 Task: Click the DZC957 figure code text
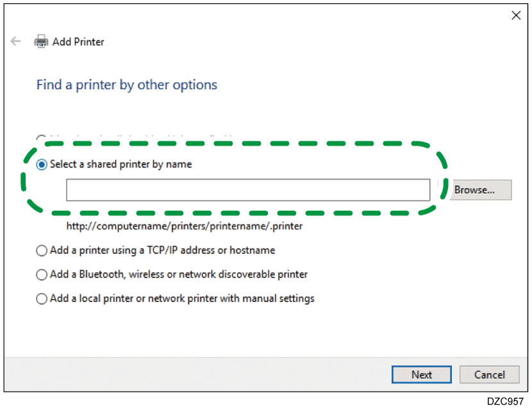505,401
